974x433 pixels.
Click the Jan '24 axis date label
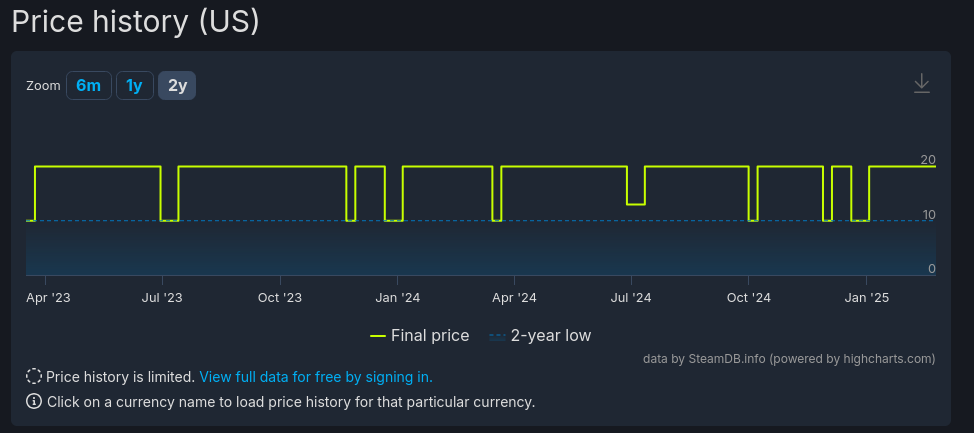[x=398, y=297]
